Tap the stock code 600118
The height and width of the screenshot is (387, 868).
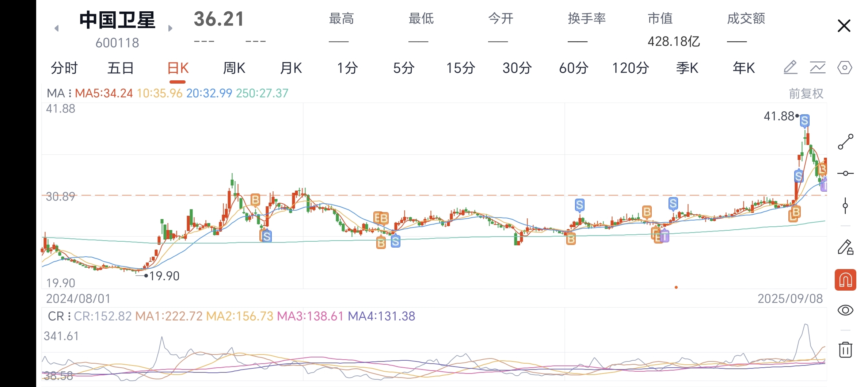click(x=117, y=43)
